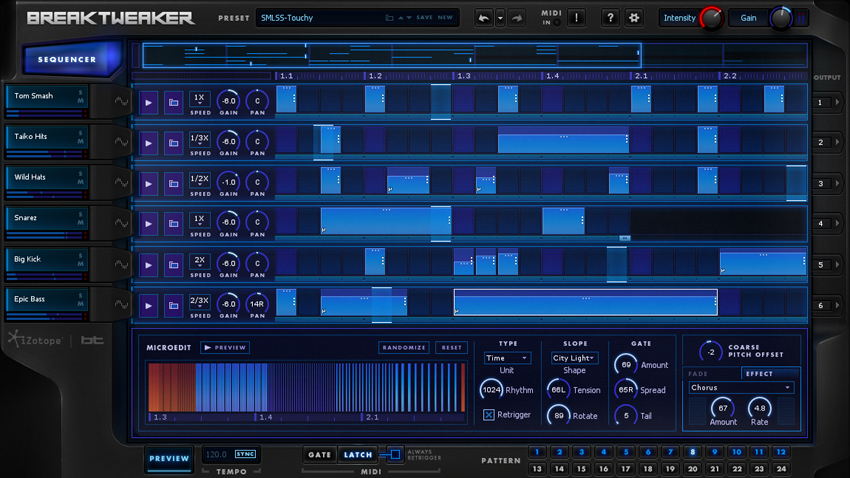The width and height of the screenshot is (850, 478).
Task: Open folder browser for Wild Hats track
Action: 173,184
